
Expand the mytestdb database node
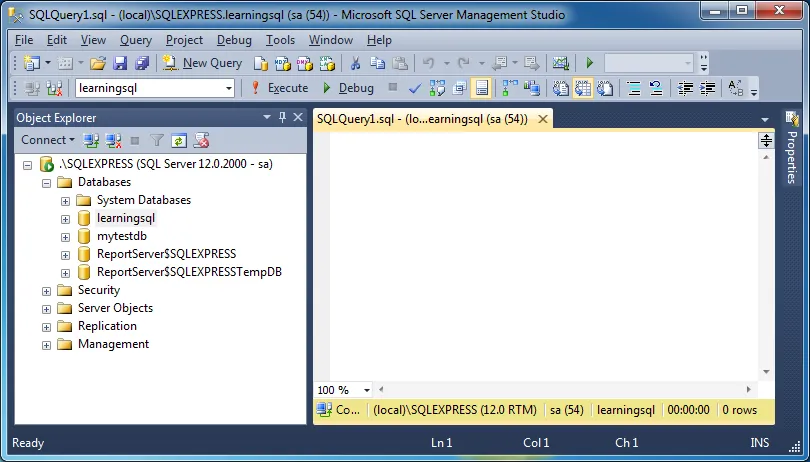click(x=65, y=237)
